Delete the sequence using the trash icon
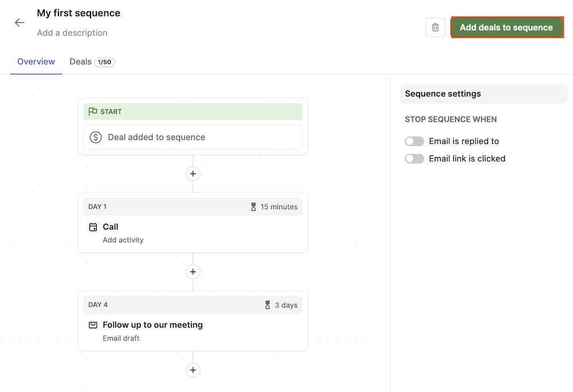Screen dimensions: 573x392 click(x=435, y=27)
